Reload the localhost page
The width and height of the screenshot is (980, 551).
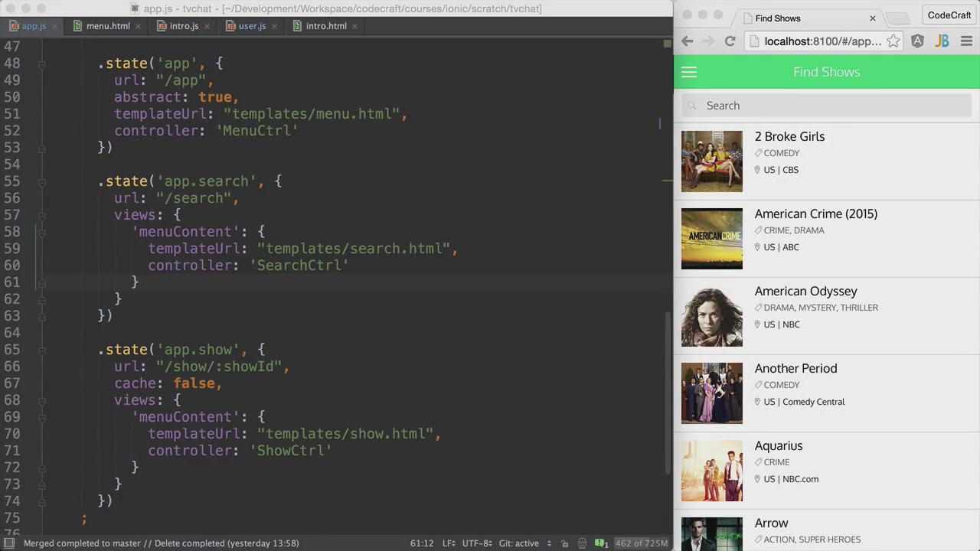(730, 41)
